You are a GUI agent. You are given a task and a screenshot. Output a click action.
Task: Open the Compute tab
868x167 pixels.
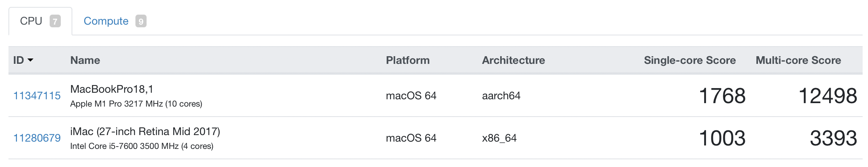(115, 21)
